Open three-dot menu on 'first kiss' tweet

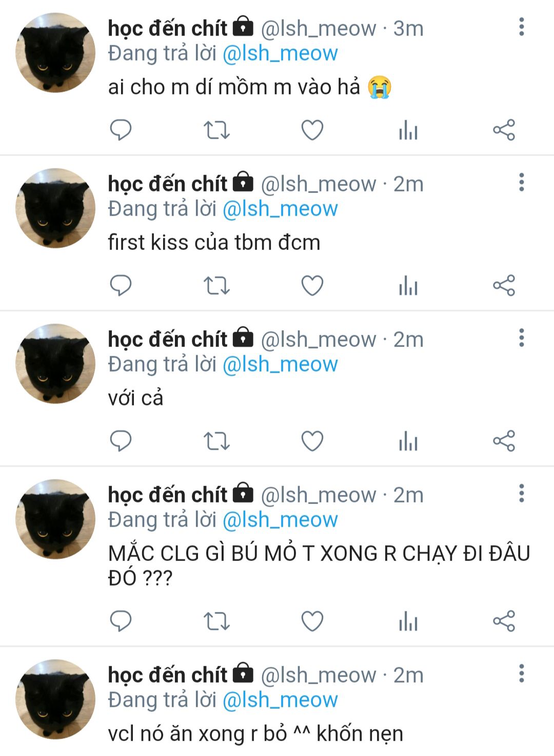[x=522, y=182]
